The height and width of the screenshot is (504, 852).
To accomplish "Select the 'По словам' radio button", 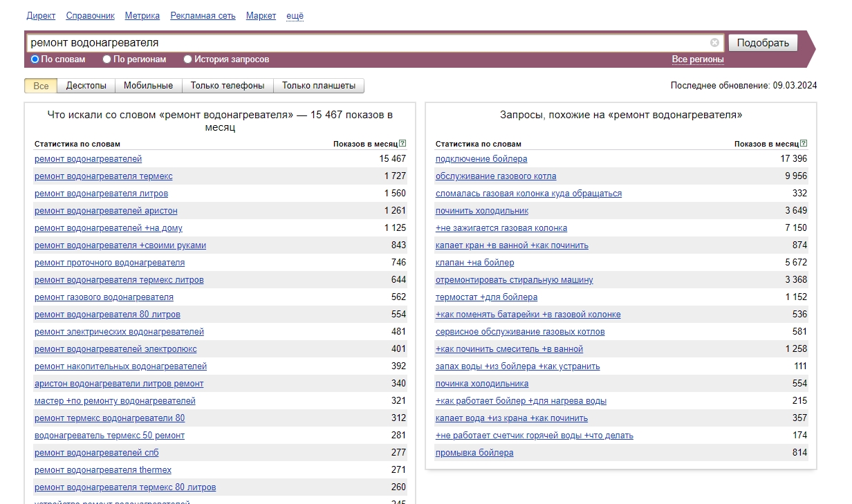I will click(35, 59).
